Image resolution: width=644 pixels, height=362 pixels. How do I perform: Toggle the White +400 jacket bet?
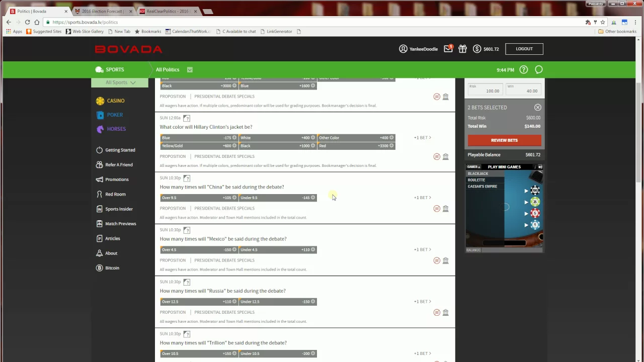click(x=278, y=137)
